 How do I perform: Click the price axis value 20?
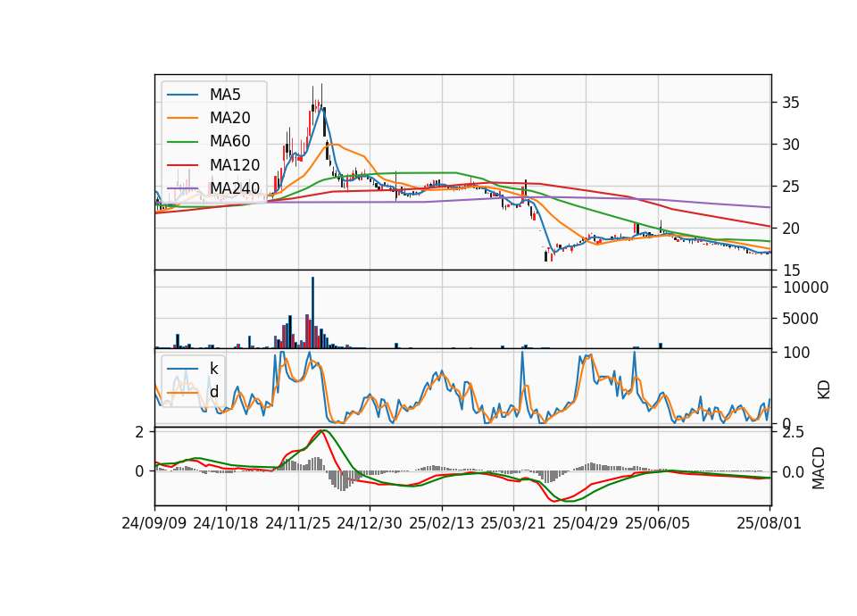[791, 229]
